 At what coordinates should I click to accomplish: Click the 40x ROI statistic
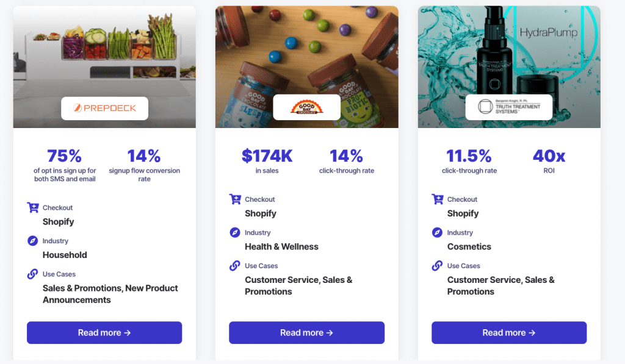pyautogui.click(x=549, y=161)
